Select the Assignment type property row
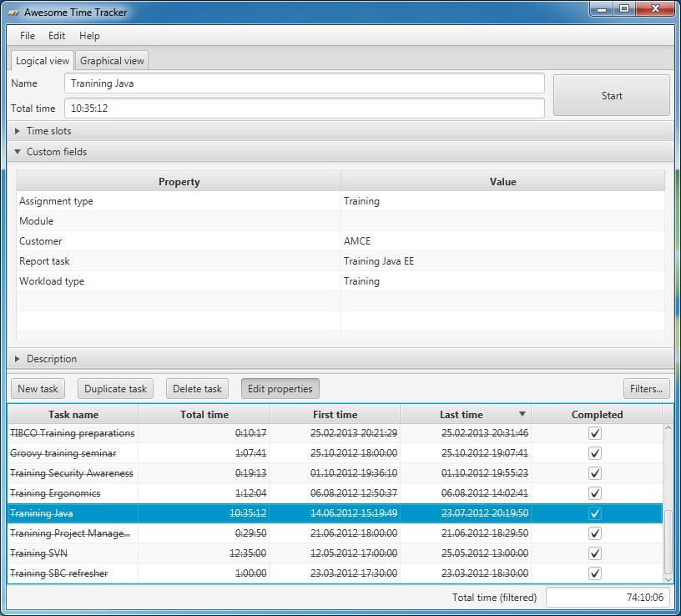 pyautogui.click(x=340, y=201)
